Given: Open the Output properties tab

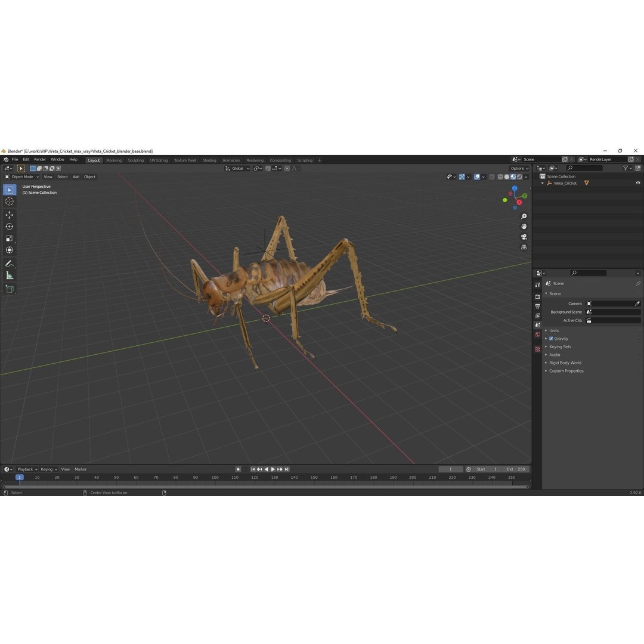Looking at the screenshot, I should point(538,306).
